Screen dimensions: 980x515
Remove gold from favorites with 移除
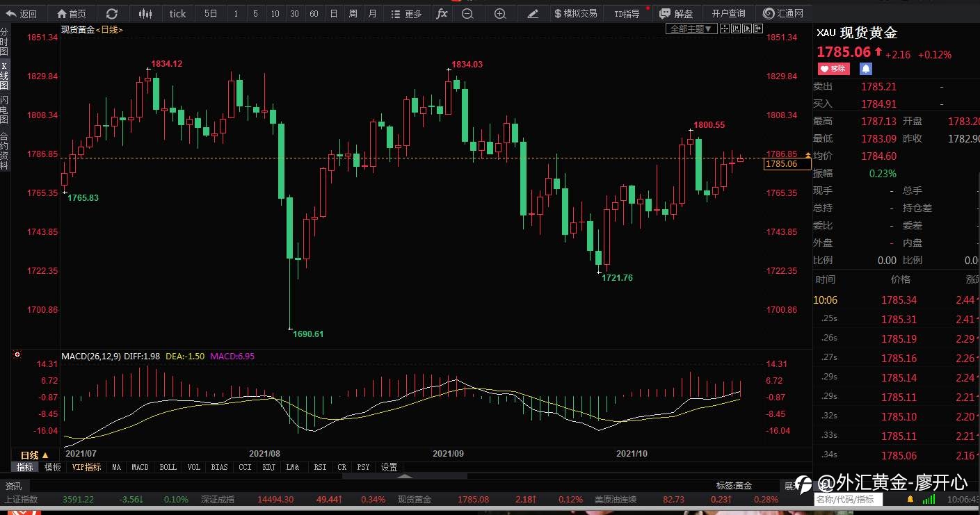(833, 69)
